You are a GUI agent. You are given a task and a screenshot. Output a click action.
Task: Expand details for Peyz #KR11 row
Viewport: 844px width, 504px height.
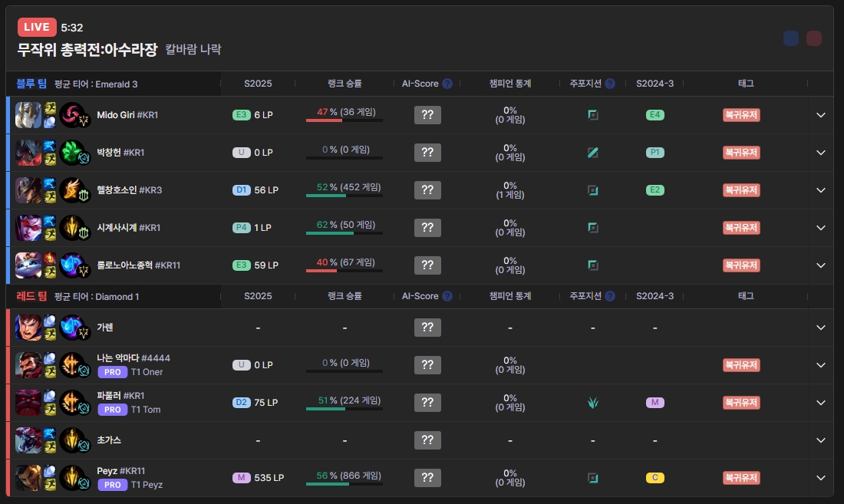[x=821, y=478]
